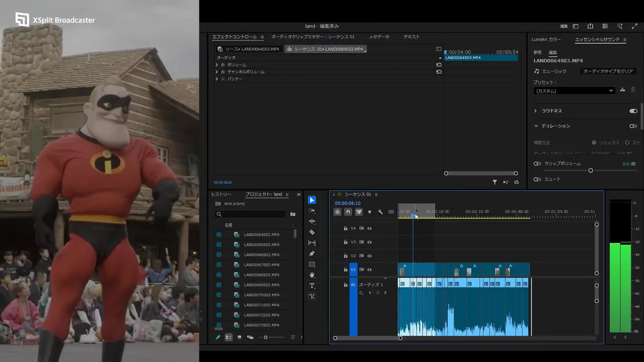Viewport: 644px width, 362px height.
Task: Select the Track Select Forward tool
Action: pos(312,211)
